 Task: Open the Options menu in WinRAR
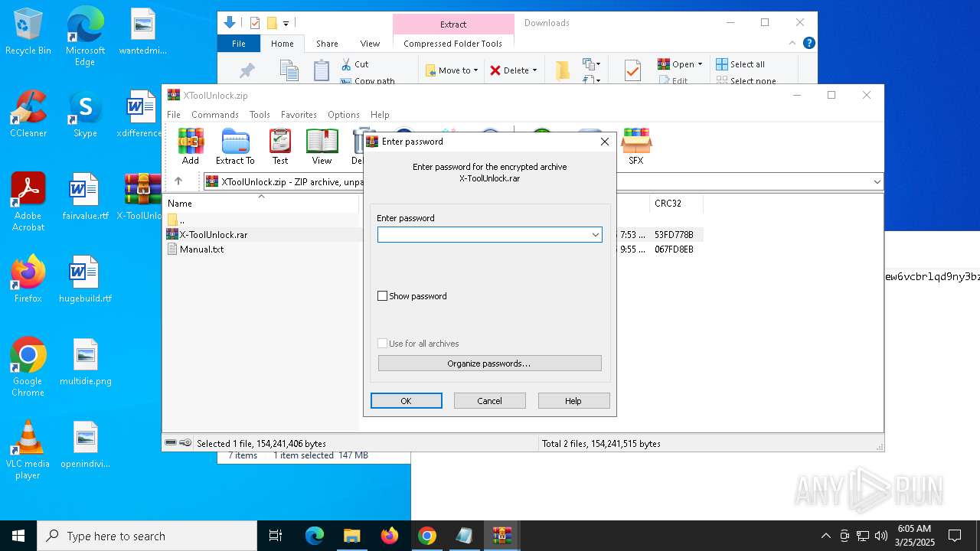click(x=344, y=115)
